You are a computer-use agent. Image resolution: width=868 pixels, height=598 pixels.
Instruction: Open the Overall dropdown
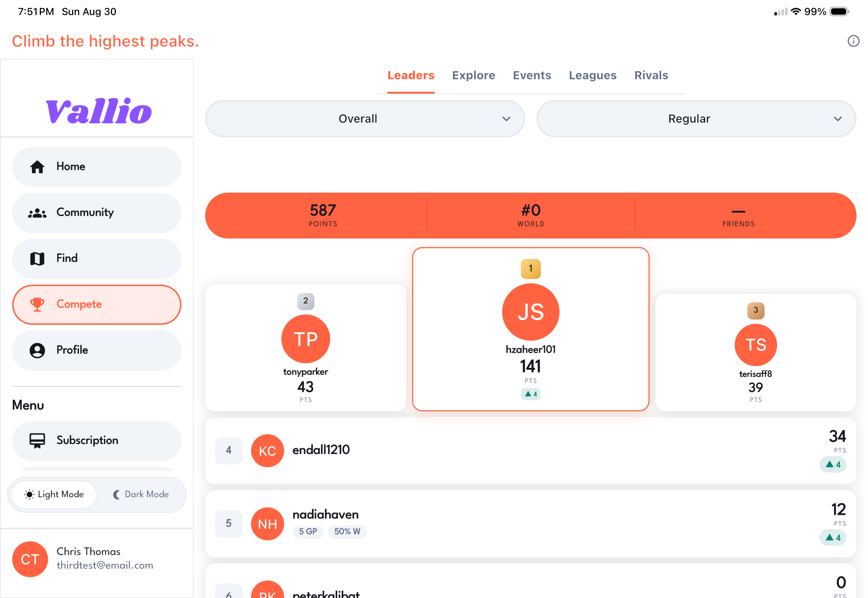365,119
